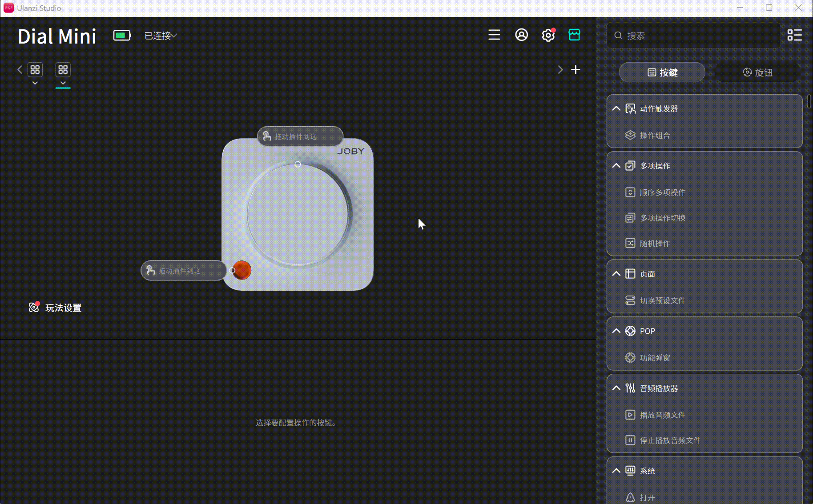Select the 功能弹窗 plugin
Screen dimensions: 813x504
pyautogui.click(x=704, y=358)
